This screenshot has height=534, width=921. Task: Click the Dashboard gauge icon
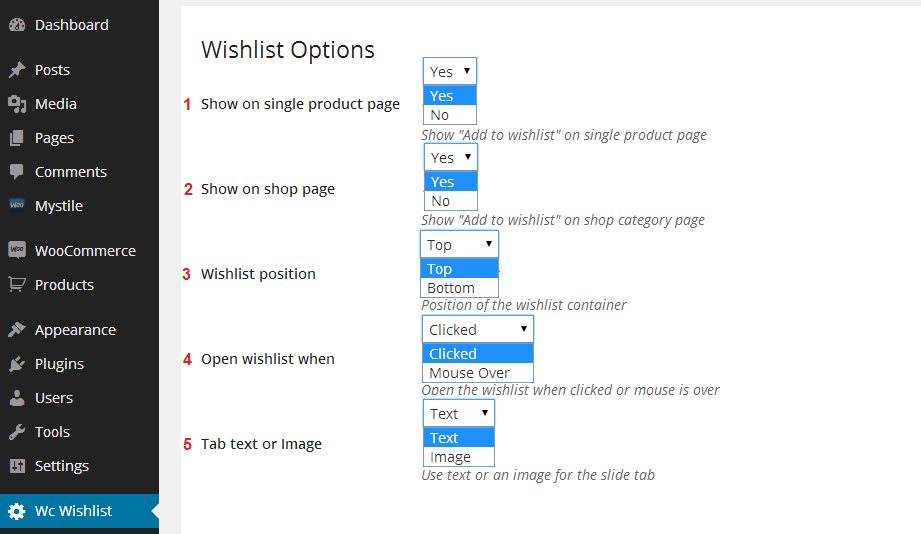(x=17, y=25)
